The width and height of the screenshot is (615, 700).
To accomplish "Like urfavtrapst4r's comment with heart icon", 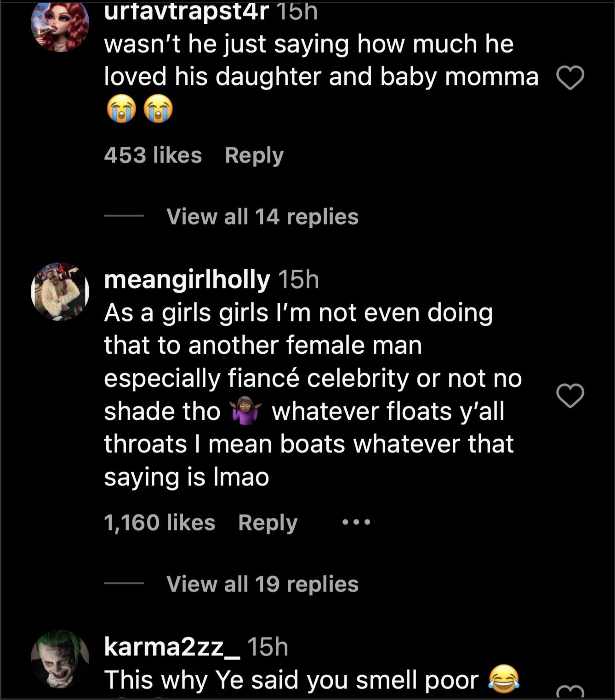I will (x=570, y=78).
